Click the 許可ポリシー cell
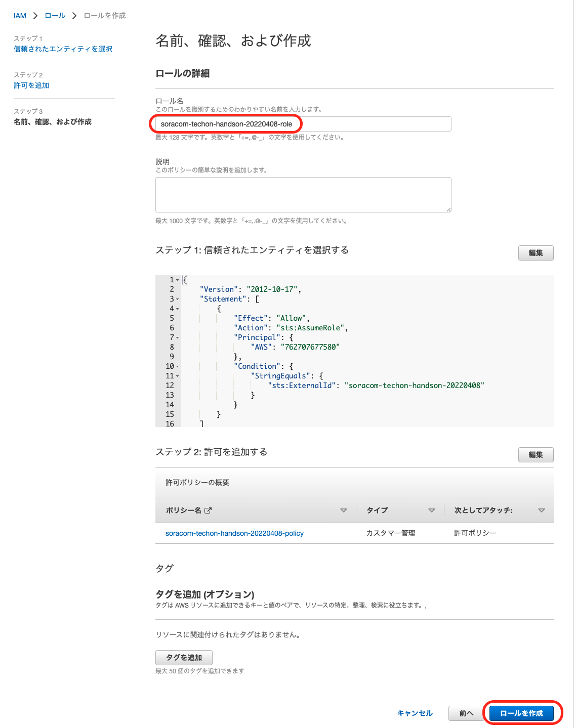This screenshot has width=575, height=728. [x=475, y=533]
